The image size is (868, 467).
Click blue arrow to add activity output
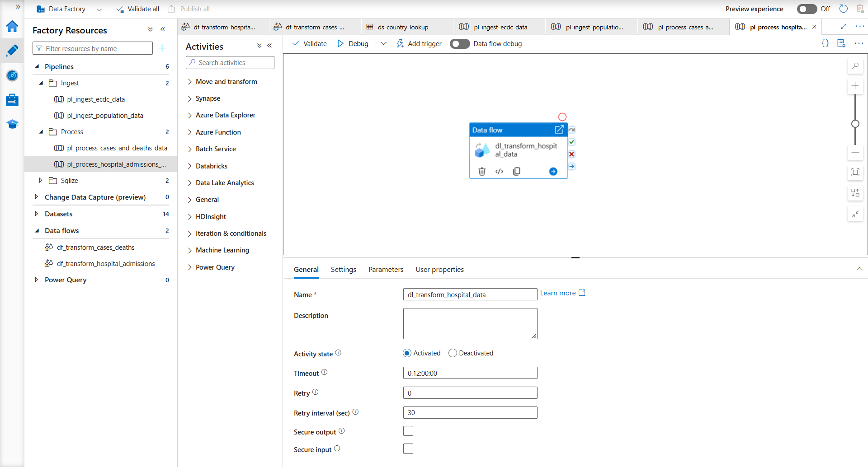(553, 171)
